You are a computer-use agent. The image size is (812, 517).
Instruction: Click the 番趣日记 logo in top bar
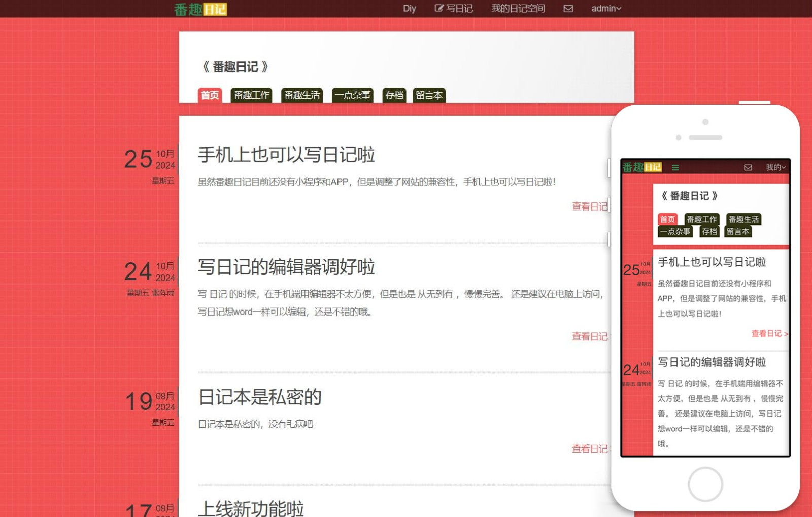click(200, 9)
